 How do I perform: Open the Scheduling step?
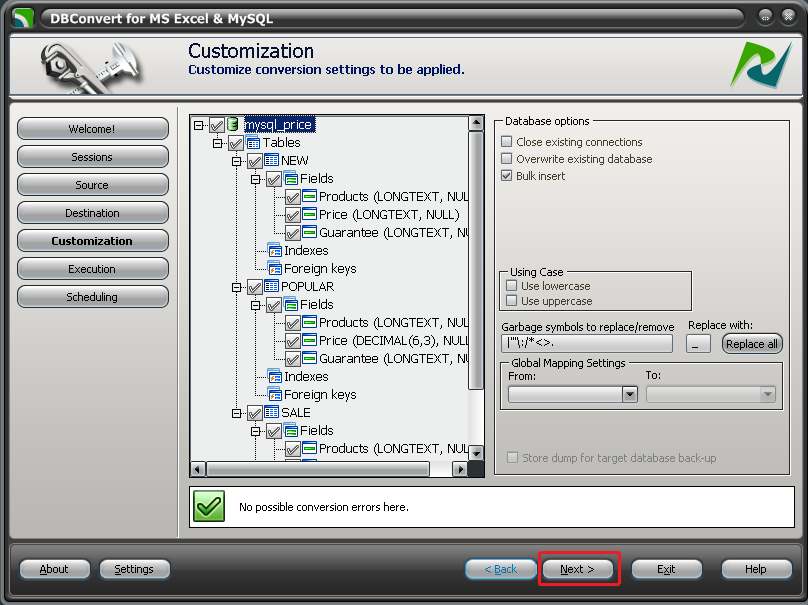(x=92, y=297)
